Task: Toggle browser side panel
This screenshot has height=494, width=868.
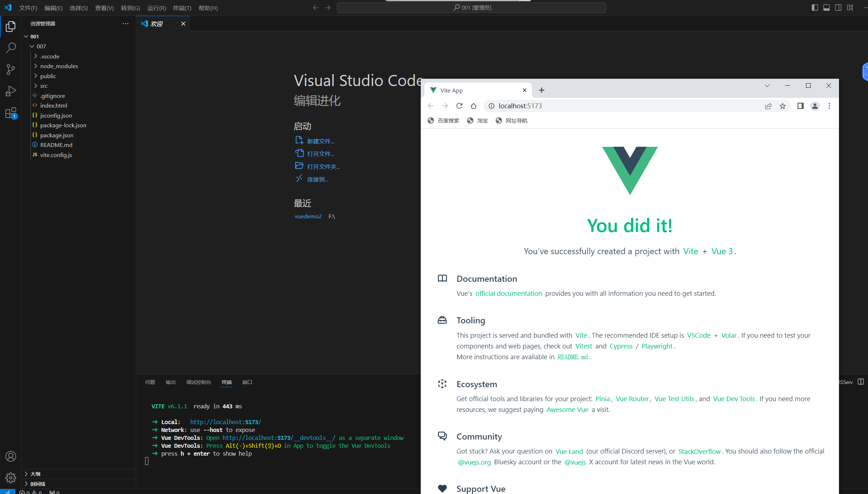Action: click(800, 106)
